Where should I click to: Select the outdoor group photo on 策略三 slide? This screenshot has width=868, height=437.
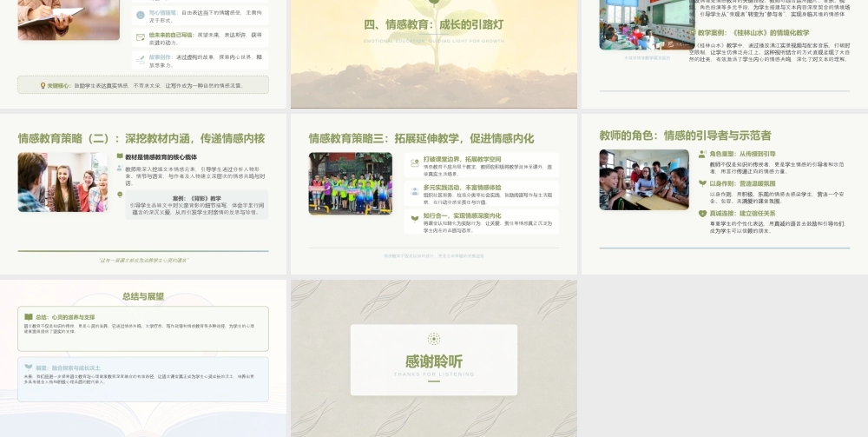351,183
